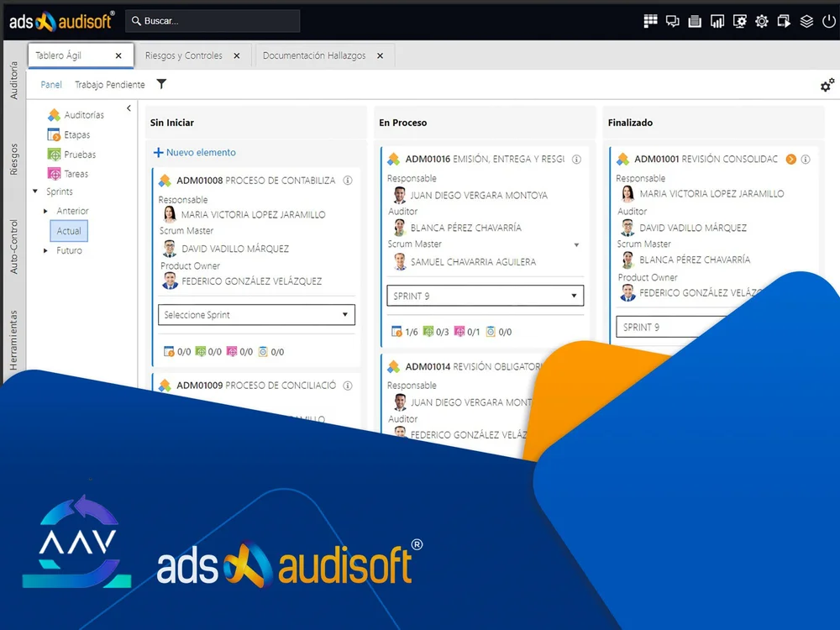
Task: Click into the Buscar search field
Action: 213,21
